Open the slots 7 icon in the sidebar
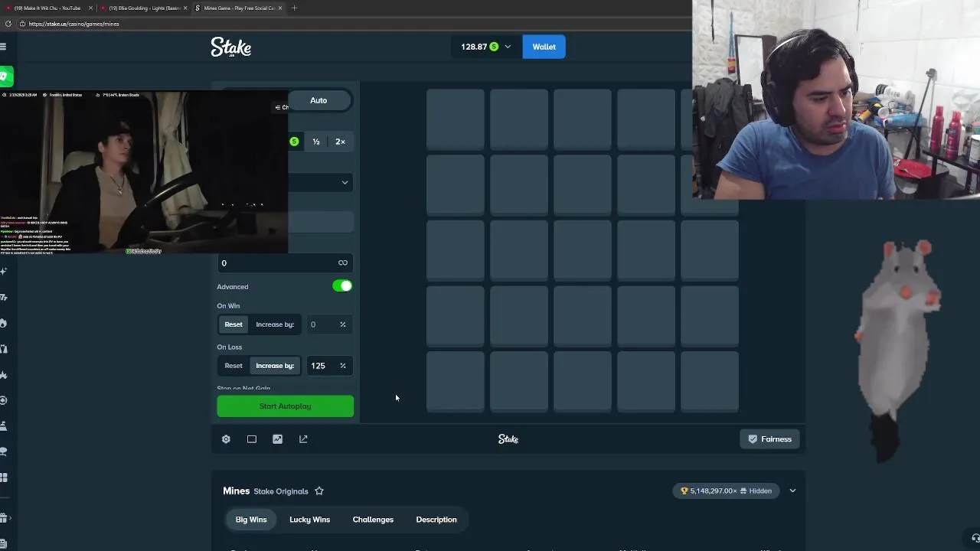Screen dimensions: 980x551 point(4,297)
